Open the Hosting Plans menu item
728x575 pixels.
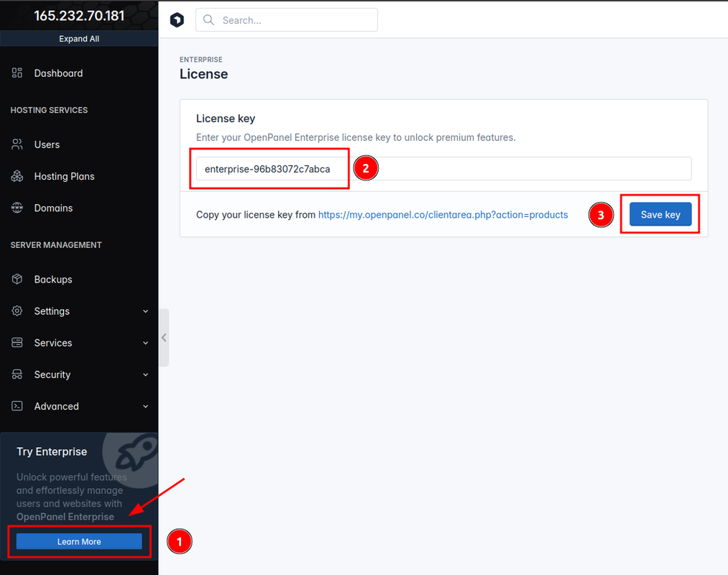pyautogui.click(x=79, y=176)
